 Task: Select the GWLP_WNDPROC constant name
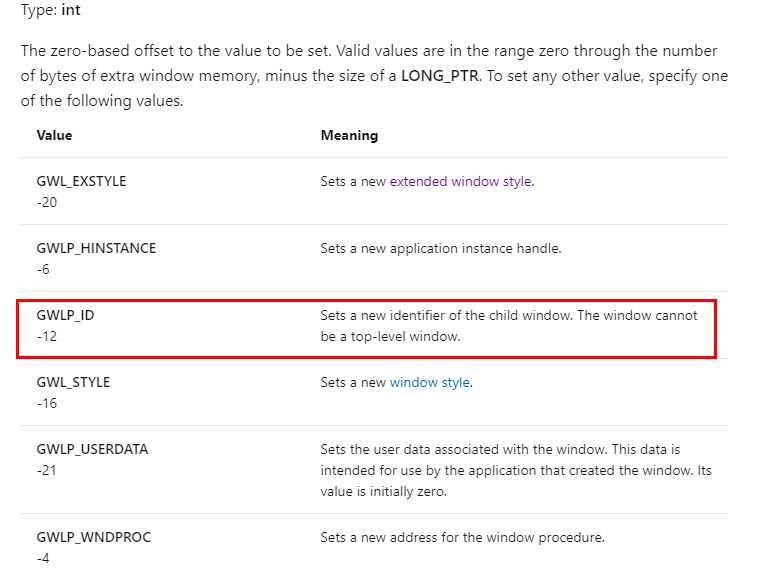pyautogui.click(x=94, y=537)
